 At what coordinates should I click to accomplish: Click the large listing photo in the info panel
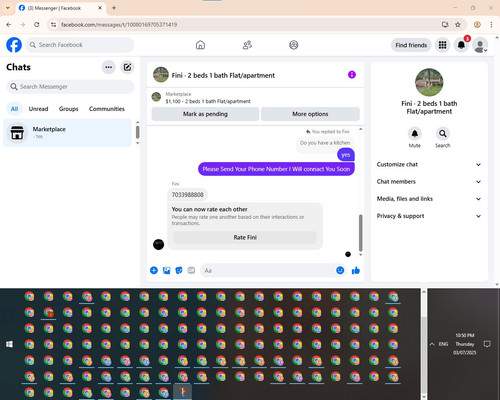[429, 82]
